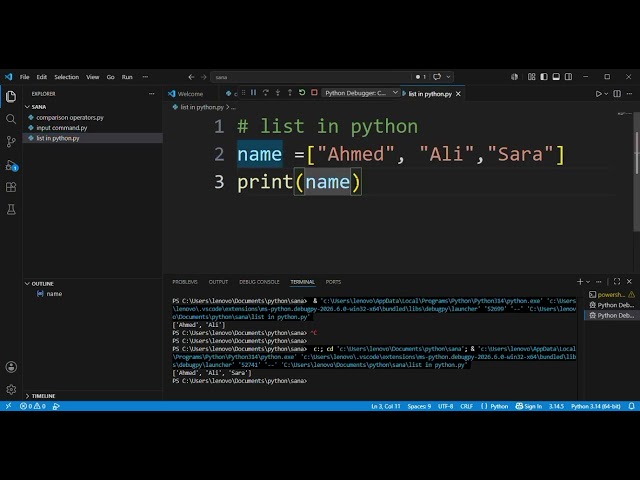Open the Selection menu
This screenshot has height=480, width=640.
tap(67, 77)
